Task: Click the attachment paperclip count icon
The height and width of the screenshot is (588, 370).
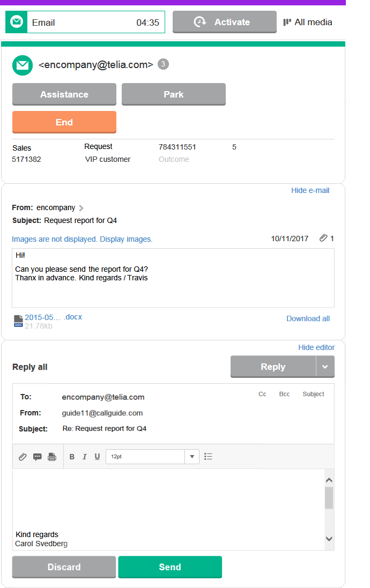Action: click(323, 239)
